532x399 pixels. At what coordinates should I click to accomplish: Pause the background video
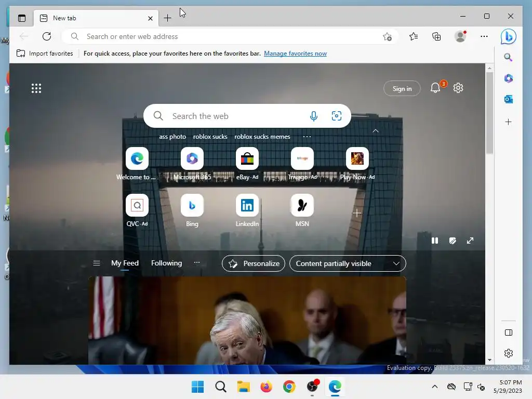point(435,241)
